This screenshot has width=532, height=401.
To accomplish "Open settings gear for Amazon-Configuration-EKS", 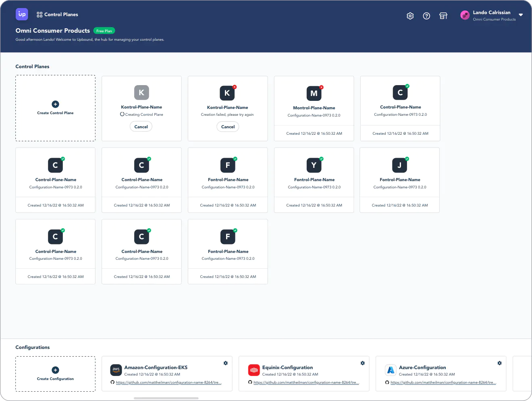I will click(226, 363).
